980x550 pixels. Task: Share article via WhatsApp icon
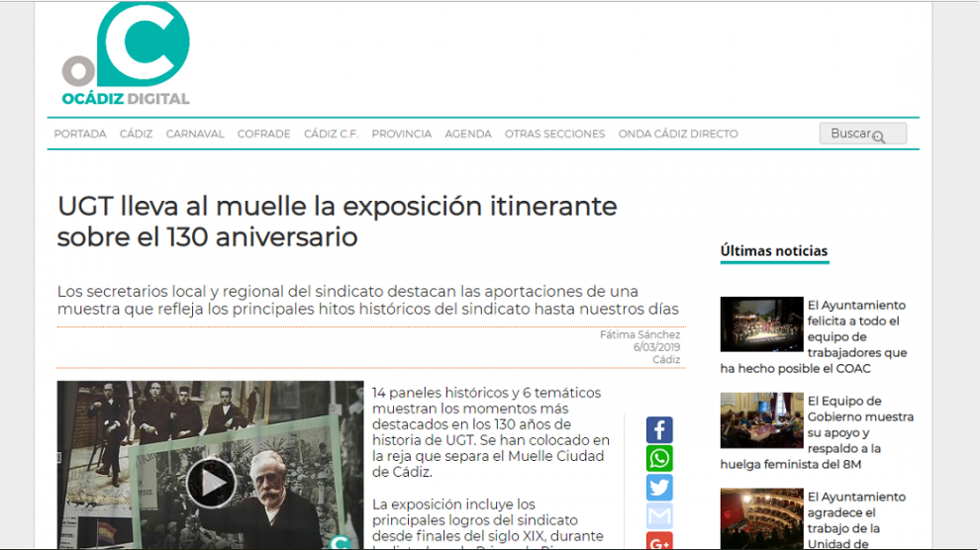(659, 459)
